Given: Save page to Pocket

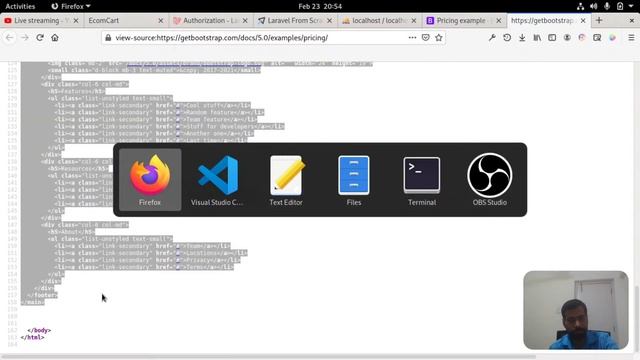Looking at the screenshot, I should tap(425, 38).
